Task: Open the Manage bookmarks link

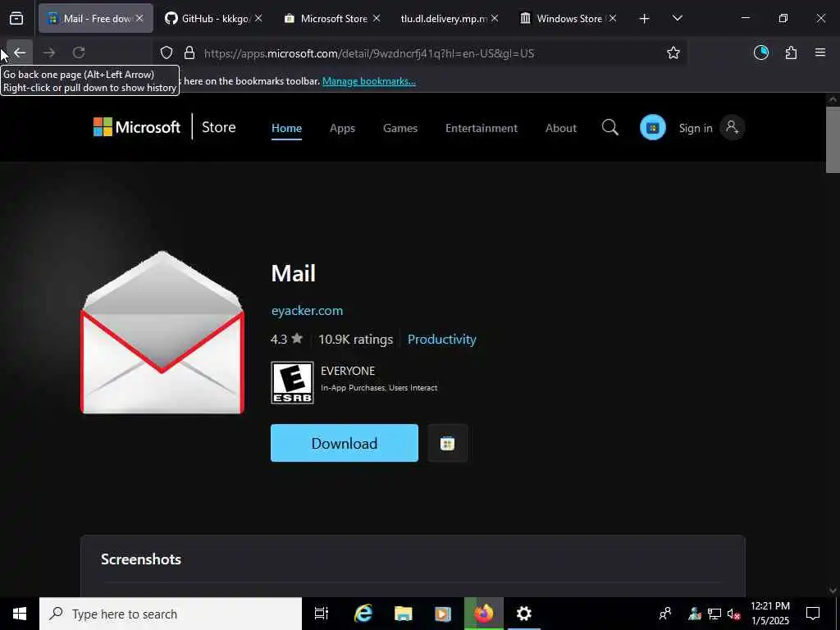Action: (369, 81)
